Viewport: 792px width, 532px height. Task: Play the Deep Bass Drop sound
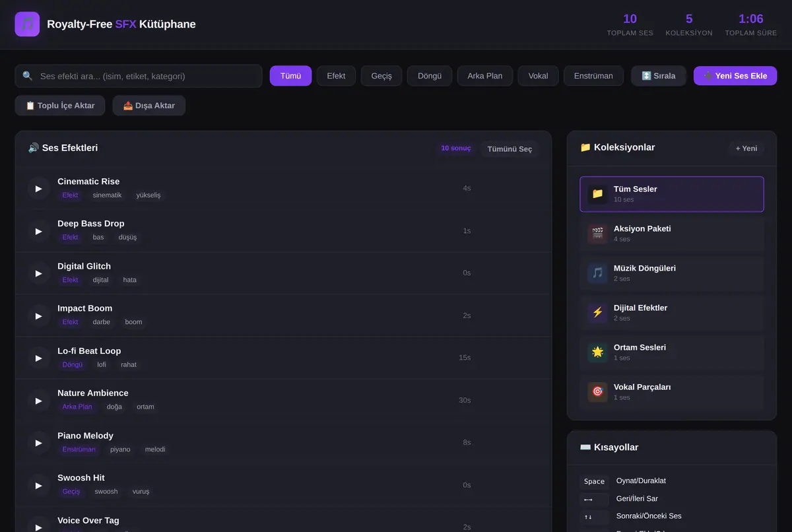[39, 231]
